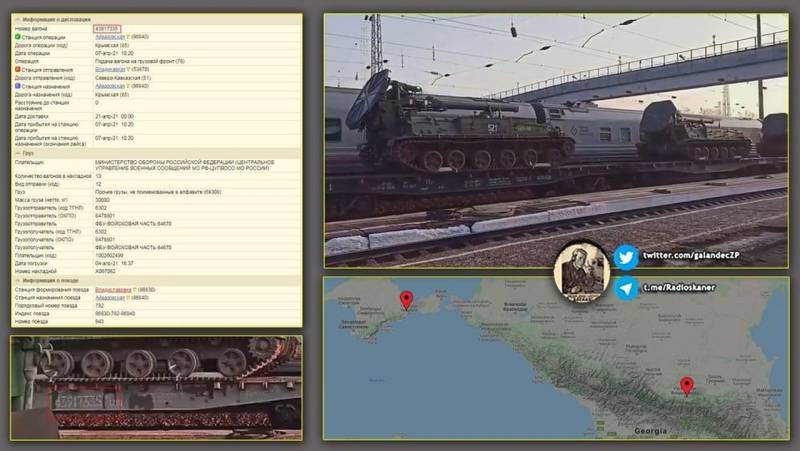This screenshot has height=451, width=800.
Task: Select the 'Дата операции' value
Action: coord(114,53)
